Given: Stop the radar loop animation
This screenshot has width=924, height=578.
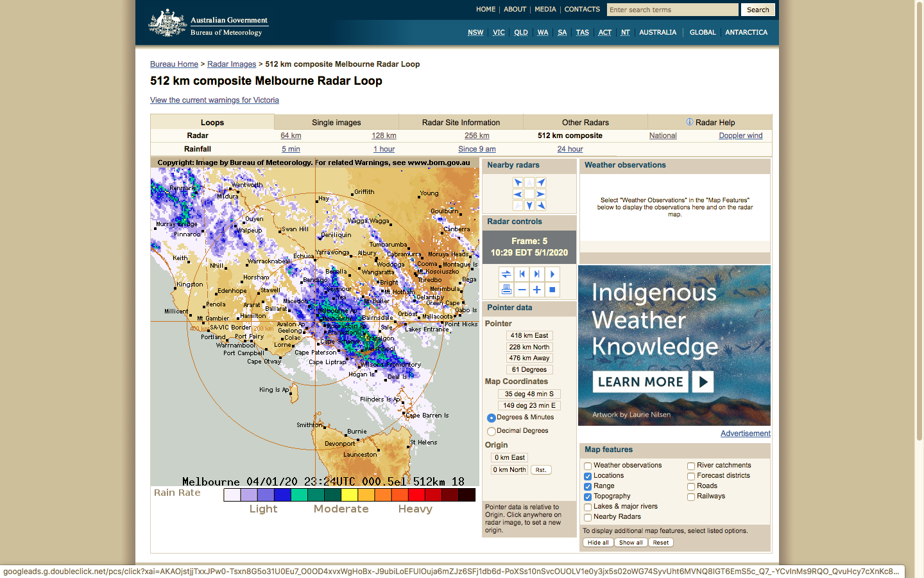Looking at the screenshot, I should (x=552, y=290).
